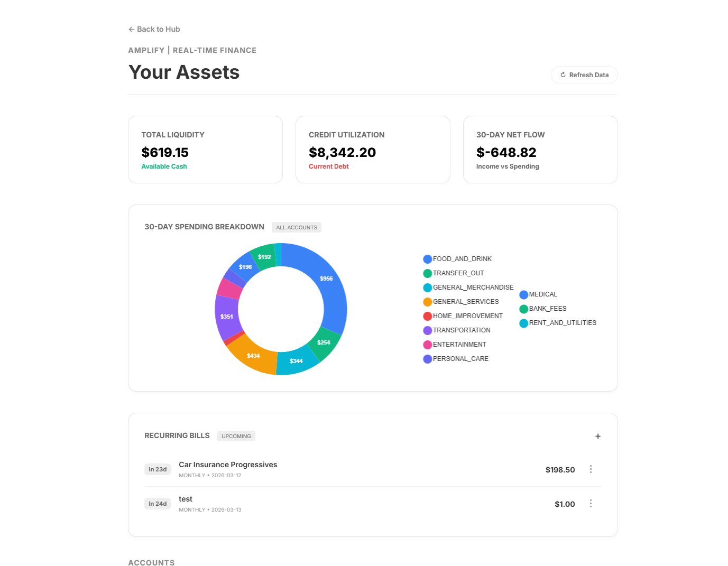Select the $434 orange donut segment

(253, 355)
